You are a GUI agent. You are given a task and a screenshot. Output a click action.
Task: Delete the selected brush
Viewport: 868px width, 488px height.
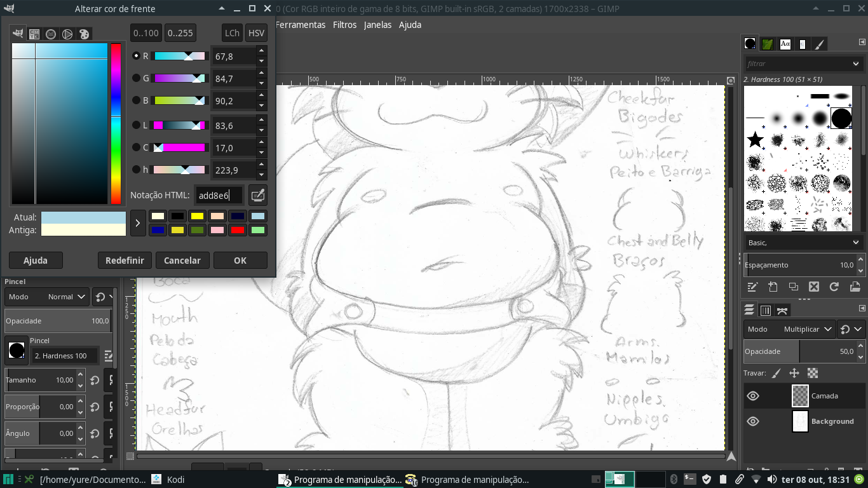coord(814,287)
